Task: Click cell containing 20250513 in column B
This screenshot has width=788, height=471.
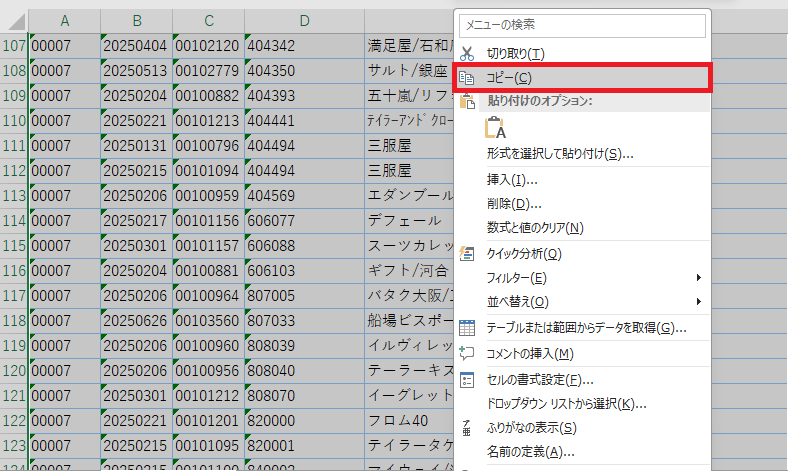Action: 137,71
